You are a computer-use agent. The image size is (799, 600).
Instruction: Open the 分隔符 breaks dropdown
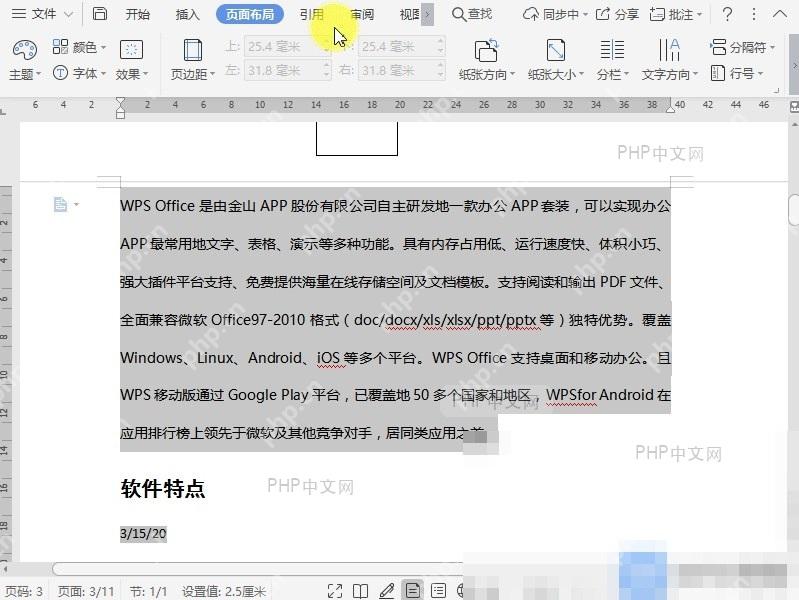pos(742,47)
